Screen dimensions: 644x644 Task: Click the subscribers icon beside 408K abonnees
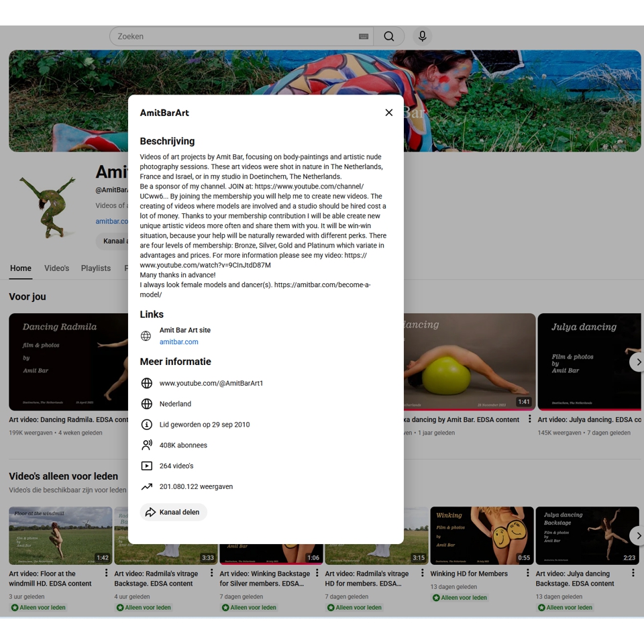147,445
